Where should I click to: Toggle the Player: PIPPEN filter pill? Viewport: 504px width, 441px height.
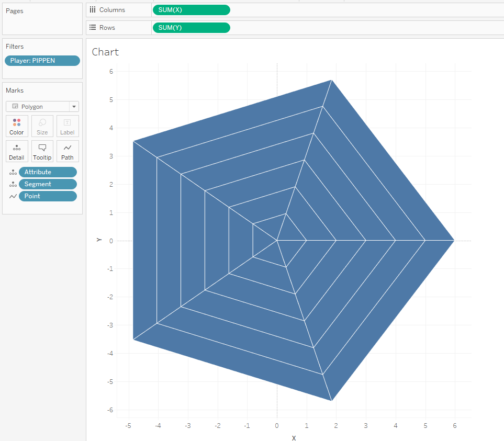point(42,60)
